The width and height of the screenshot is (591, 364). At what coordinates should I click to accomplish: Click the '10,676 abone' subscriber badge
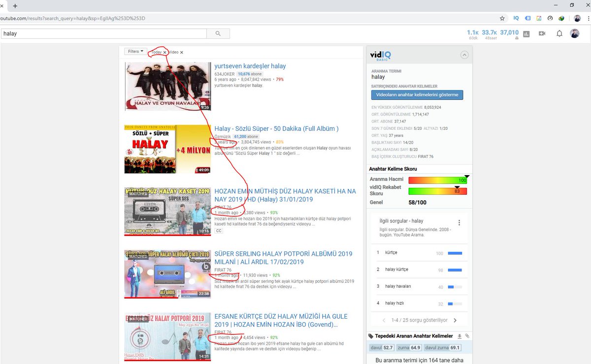[249, 74]
